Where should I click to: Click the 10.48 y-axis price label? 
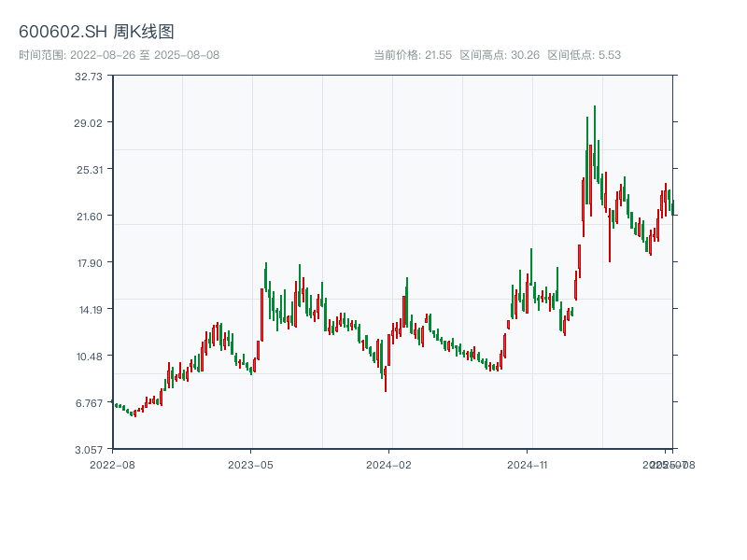(89, 357)
